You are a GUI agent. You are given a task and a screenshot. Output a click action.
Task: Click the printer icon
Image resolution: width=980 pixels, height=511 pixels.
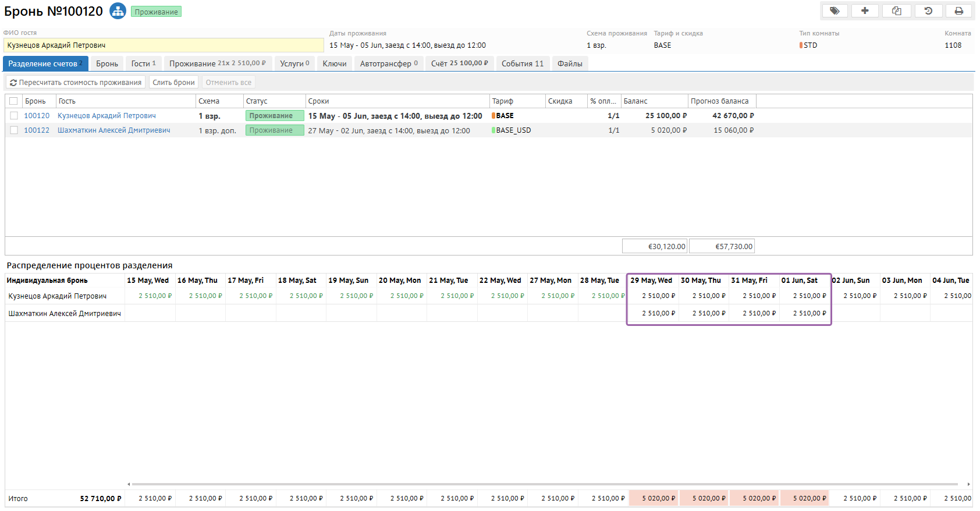pyautogui.click(x=959, y=10)
